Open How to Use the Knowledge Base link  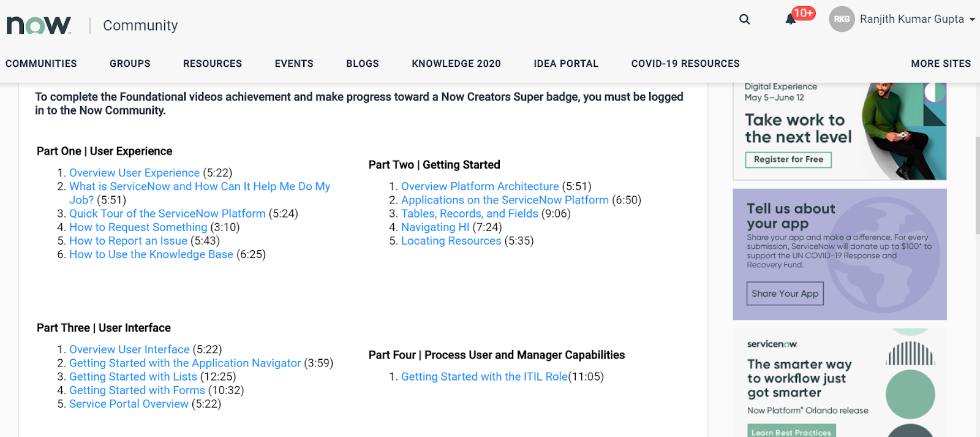point(151,254)
